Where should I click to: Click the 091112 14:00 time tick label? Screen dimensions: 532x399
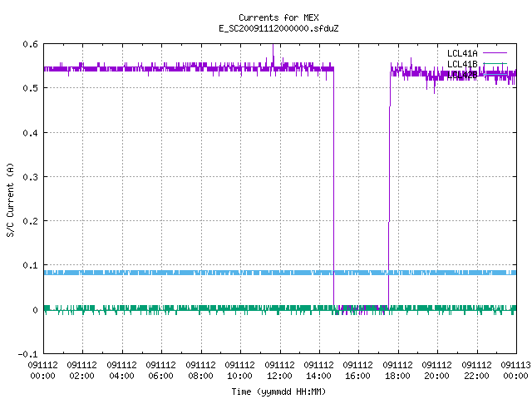pyautogui.click(x=318, y=371)
